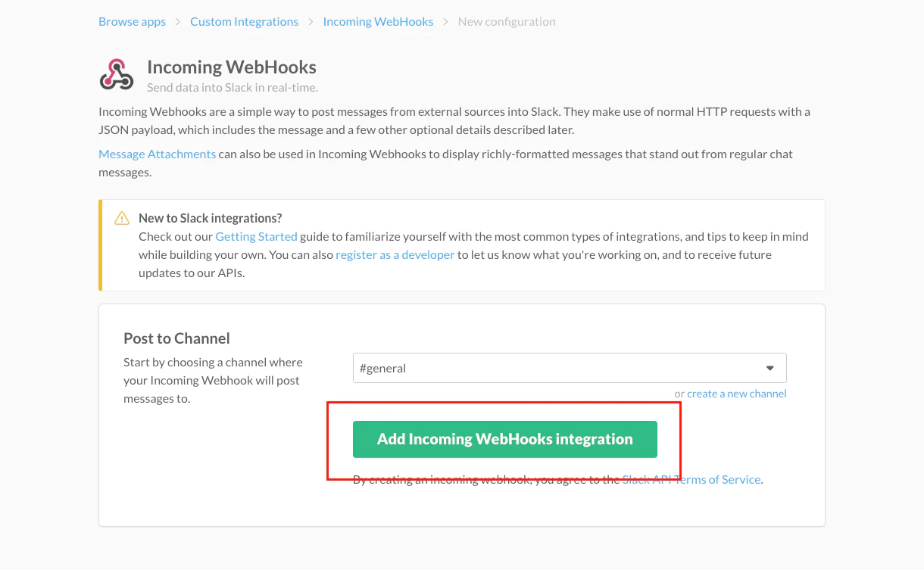
Task: Click 'New to Slack integrations?' heading
Action: pos(211,218)
